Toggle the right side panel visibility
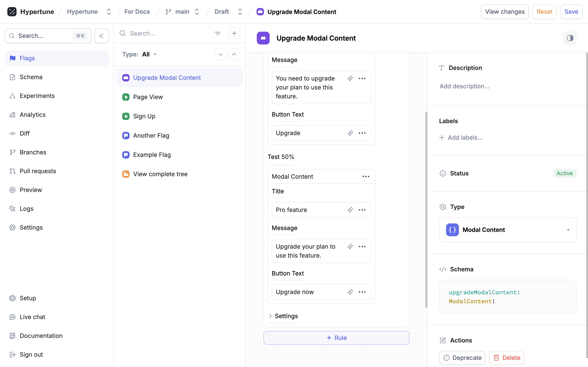 [570, 38]
